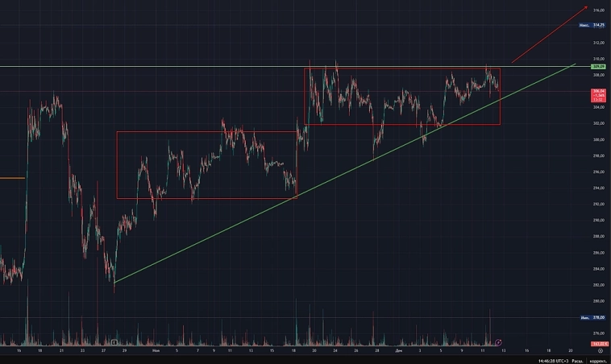Click the 24 date label on time axis
Image resolution: width=611 pixels, height=364 pixels.
point(335,351)
